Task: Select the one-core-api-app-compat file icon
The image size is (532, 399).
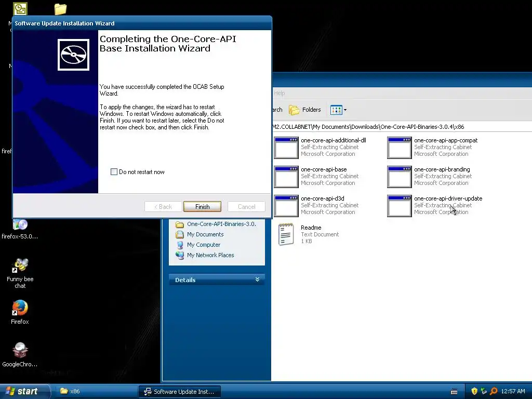Action: 400,148
